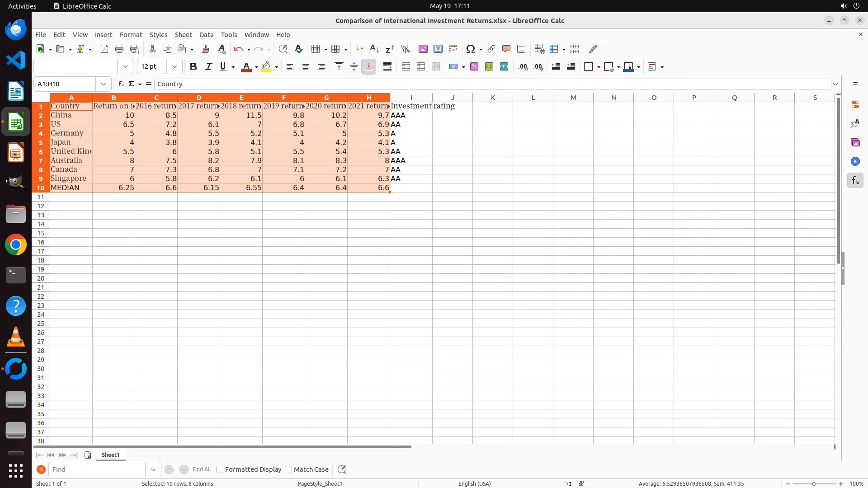Click the Merge and Center Cells icon
This screenshot has height=488, width=868.
(x=406, y=67)
